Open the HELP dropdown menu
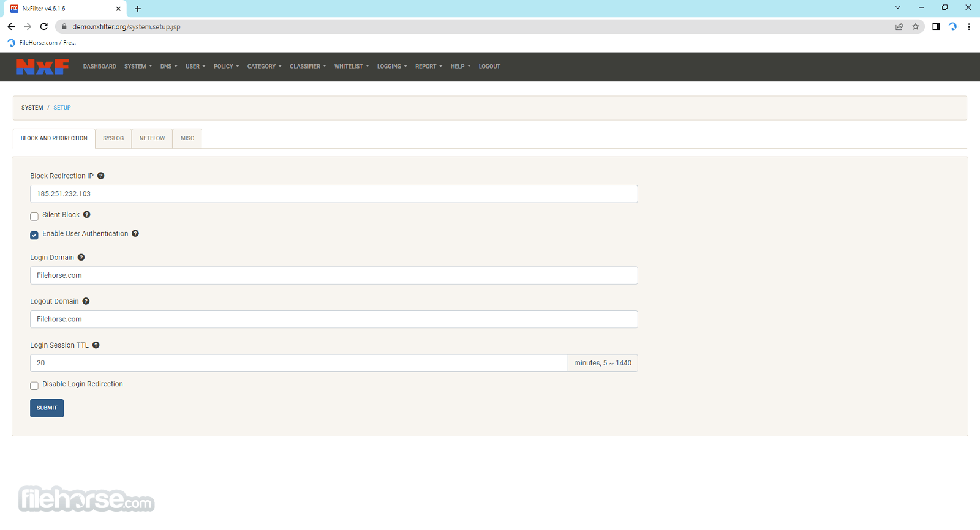 click(x=461, y=67)
